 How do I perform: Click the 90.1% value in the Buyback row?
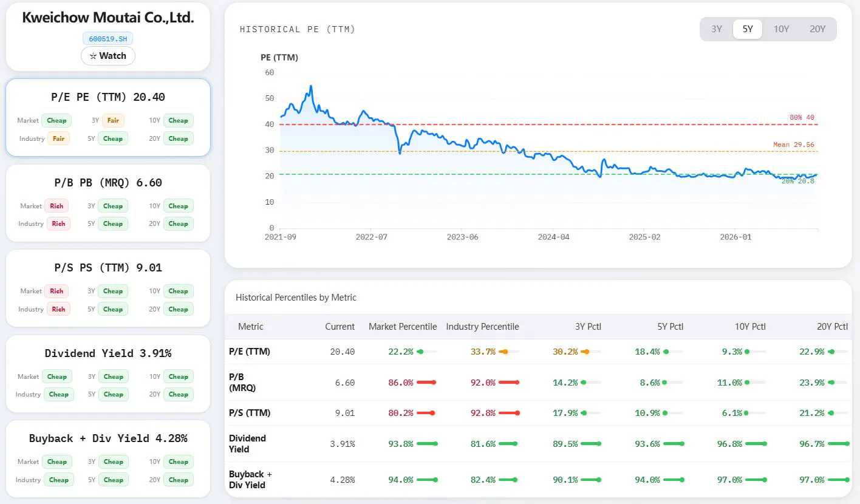click(565, 480)
